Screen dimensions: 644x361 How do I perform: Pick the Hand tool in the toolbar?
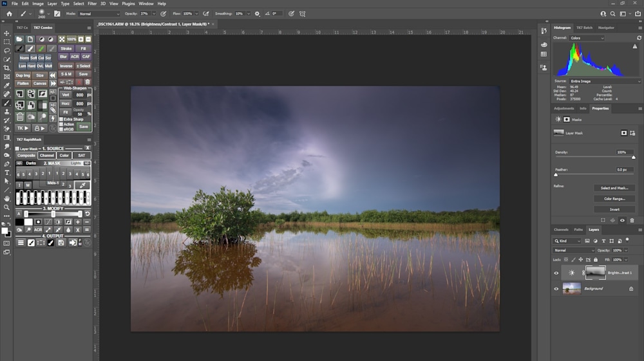point(7,199)
